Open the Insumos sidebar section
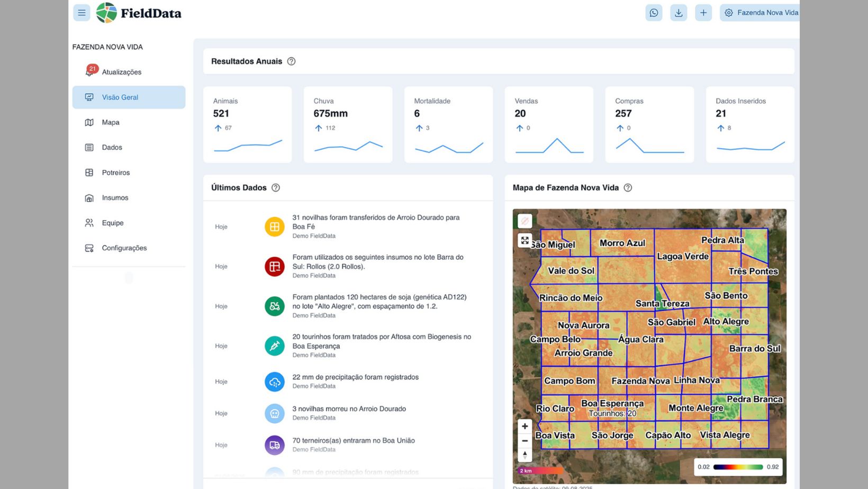868x489 pixels. pos(115,198)
